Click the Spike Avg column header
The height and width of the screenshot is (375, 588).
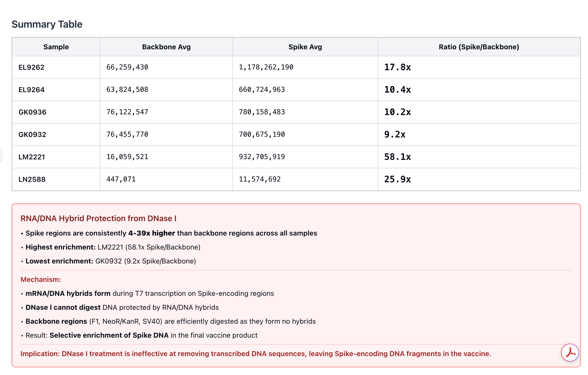coord(305,47)
